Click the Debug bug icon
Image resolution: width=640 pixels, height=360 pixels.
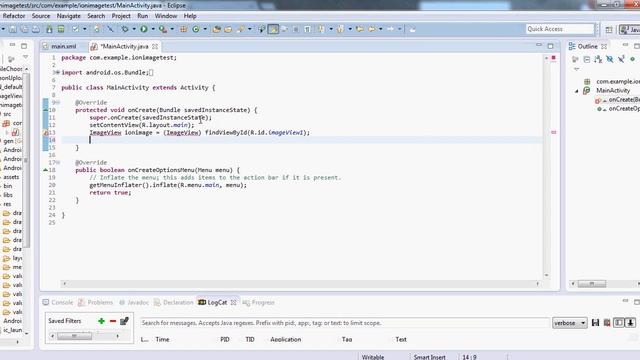(125, 29)
